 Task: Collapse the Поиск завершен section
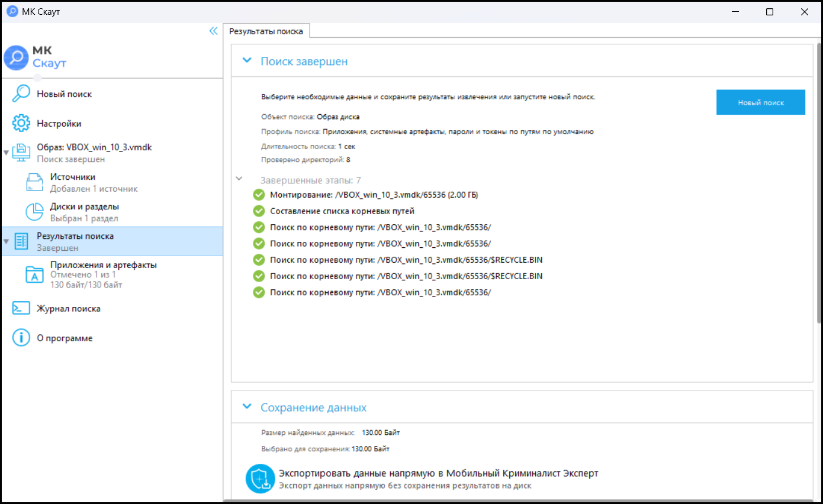pos(246,60)
